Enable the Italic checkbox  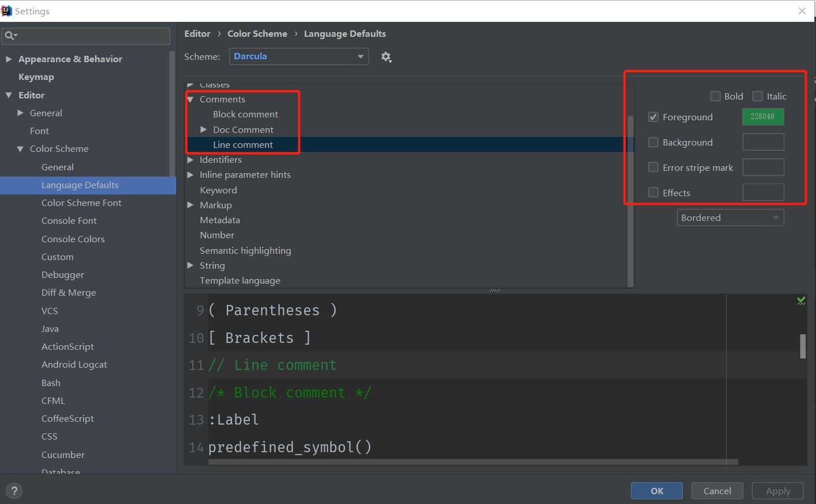pyautogui.click(x=757, y=96)
